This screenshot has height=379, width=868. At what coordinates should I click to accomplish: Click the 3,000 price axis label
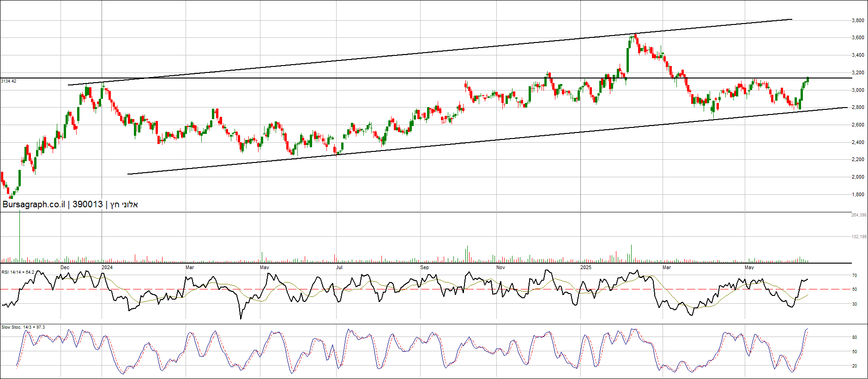pyautogui.click(x=858, y=90)
